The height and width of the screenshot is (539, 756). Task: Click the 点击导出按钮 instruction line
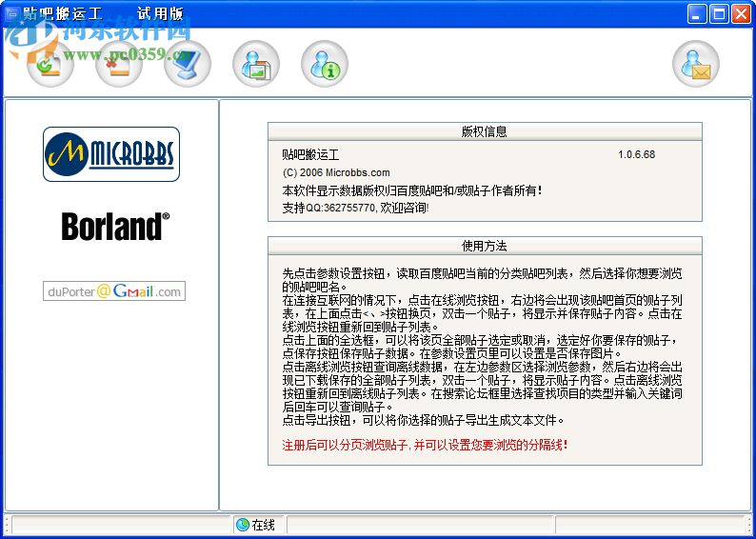424,420
